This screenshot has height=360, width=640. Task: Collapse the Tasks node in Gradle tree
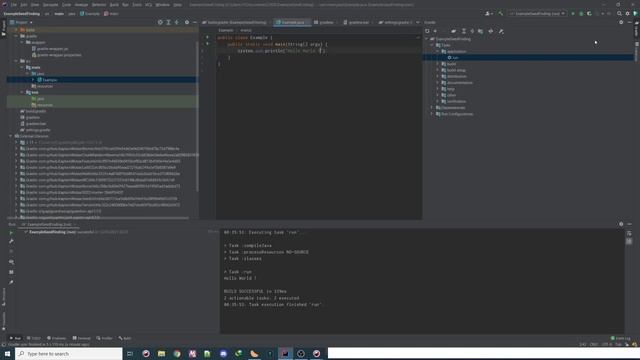(x=432, y=45)
